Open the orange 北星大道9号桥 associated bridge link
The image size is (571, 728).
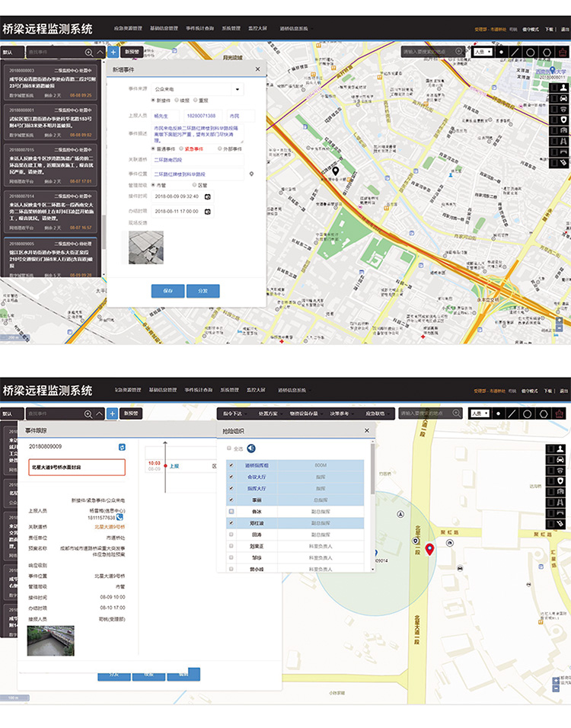110,526
